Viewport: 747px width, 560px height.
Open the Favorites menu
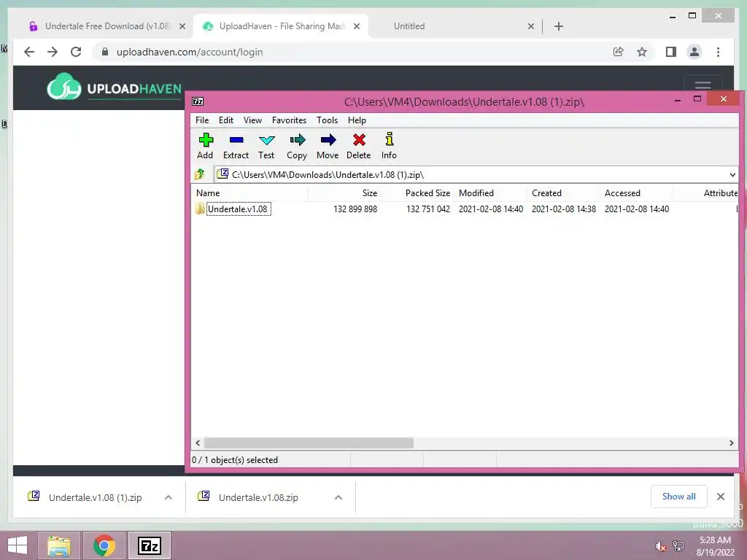(x=289, y=120)
